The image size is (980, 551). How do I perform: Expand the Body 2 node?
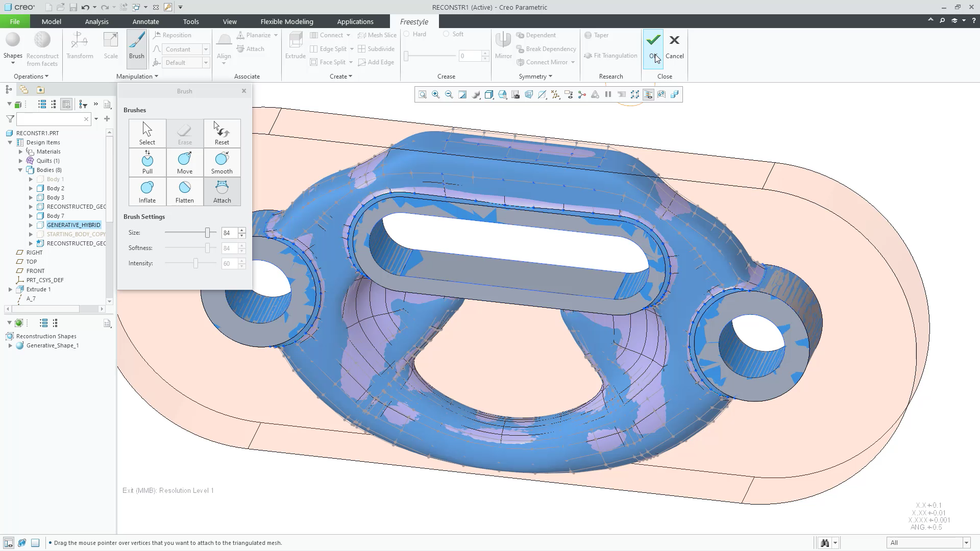tap(31, 188)
